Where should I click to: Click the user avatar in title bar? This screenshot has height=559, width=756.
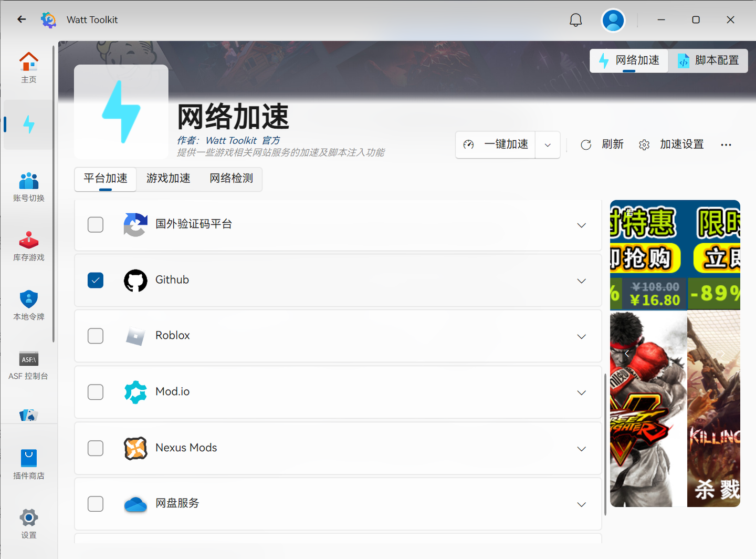pyautogui.click(x=613, y=19)
